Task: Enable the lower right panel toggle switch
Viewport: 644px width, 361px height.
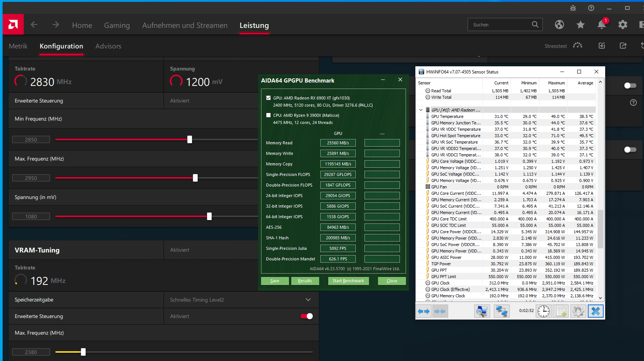Action: point(630,150)
